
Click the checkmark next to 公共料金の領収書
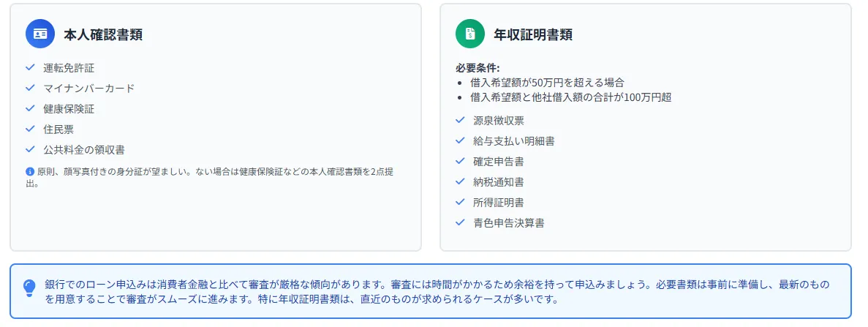(30, 150)
